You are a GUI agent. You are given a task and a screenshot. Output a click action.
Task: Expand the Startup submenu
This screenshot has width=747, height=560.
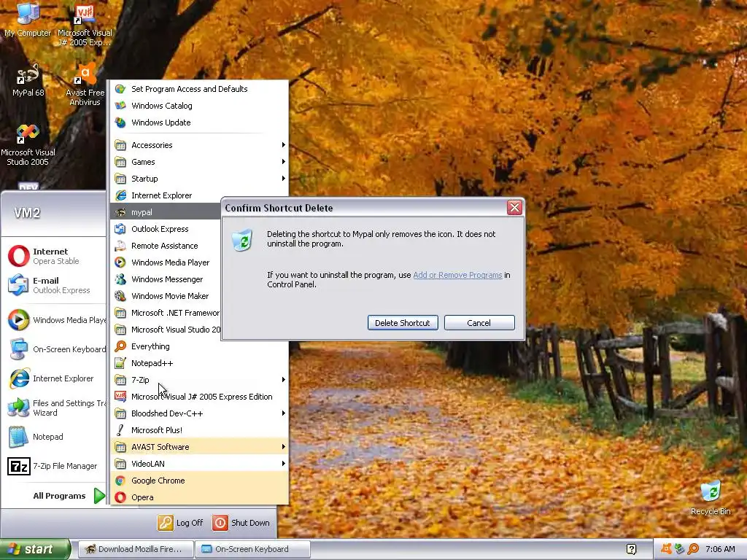pyautogui.click(x=199, y=179)
